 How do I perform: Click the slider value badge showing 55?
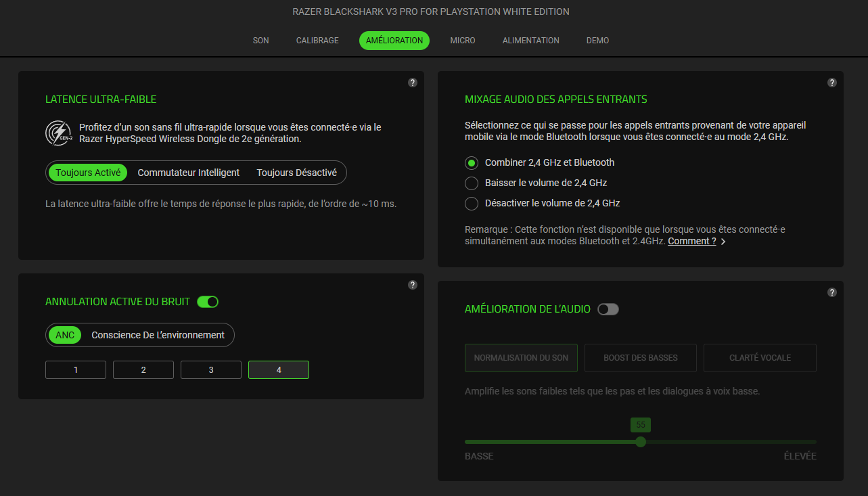[641, 425]
